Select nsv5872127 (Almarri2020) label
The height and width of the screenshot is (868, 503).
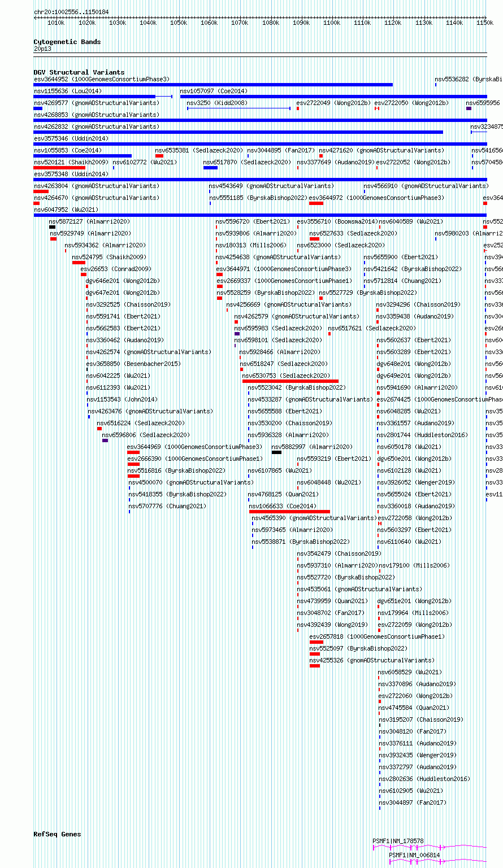click(89, 221)
